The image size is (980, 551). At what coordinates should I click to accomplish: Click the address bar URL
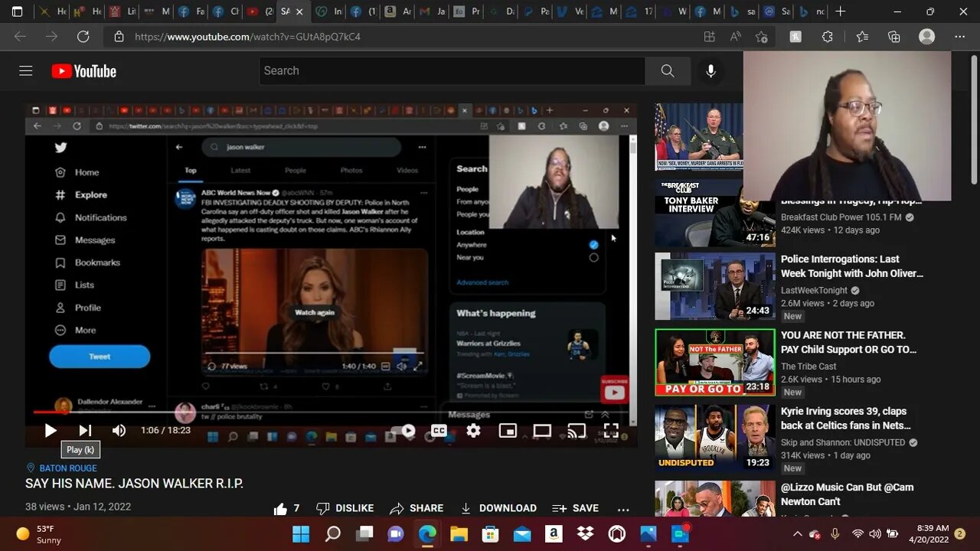(247, 37)
